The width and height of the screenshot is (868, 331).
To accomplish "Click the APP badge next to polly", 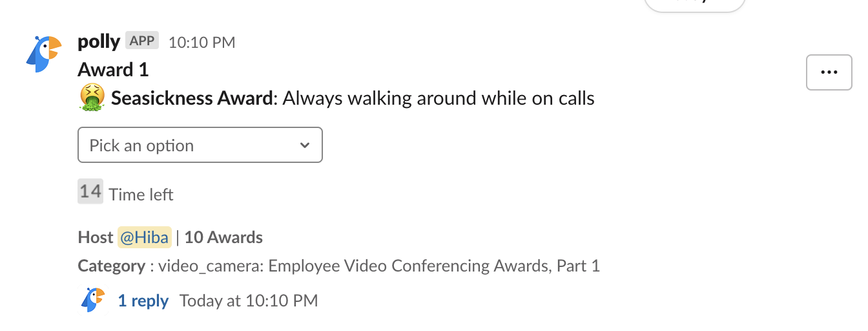I will (x=142, y=41).
